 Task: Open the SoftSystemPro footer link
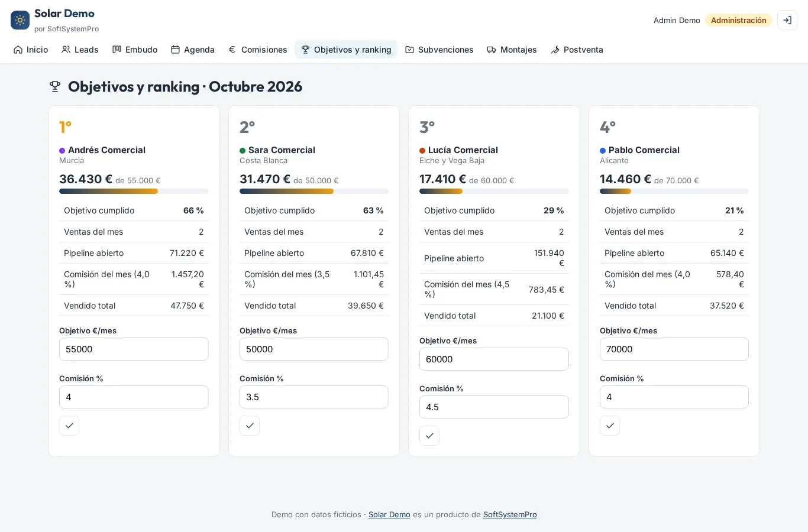point(510,515)
